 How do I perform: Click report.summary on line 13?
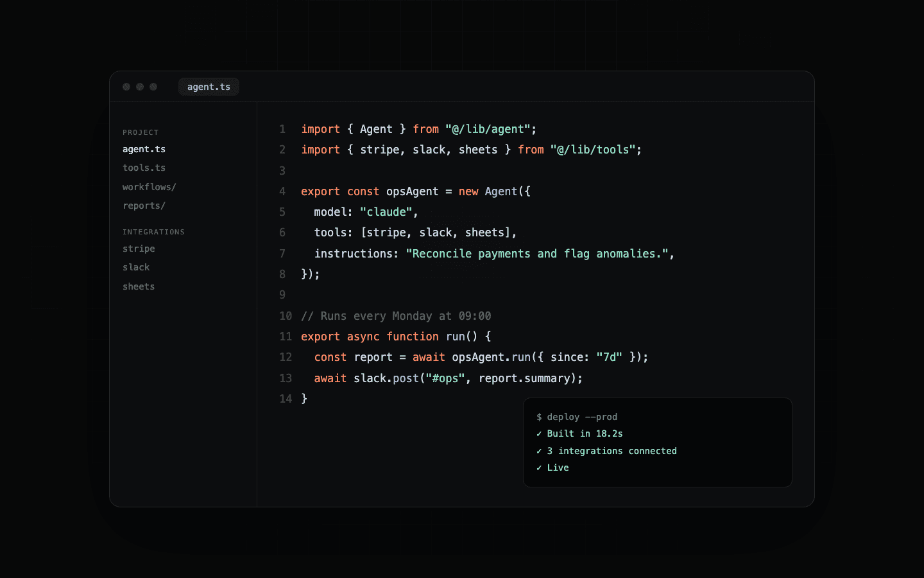pos(524,378)
